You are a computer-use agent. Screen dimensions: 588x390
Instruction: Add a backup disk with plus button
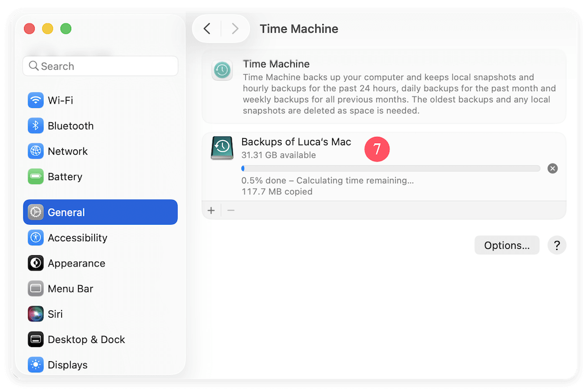[x=211, y=210]
